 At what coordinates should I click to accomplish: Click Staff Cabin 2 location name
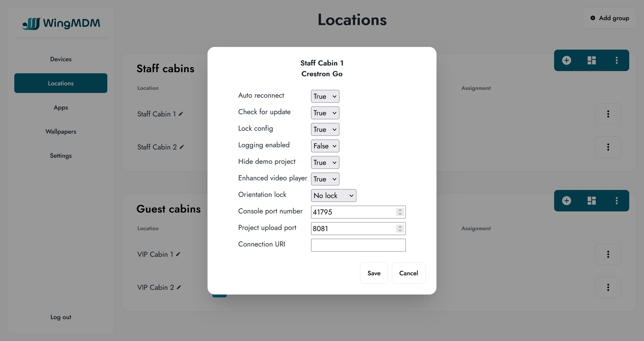(157, 147)
